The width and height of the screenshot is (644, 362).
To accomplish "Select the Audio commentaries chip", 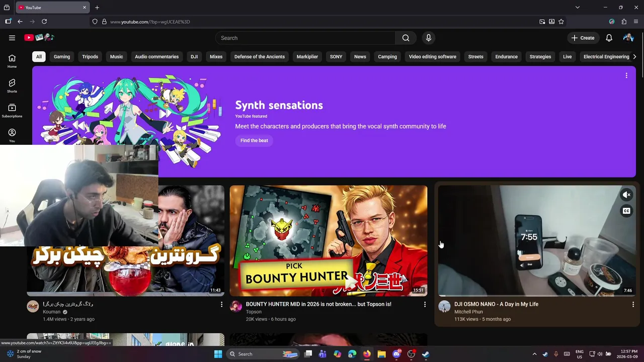I will click(156, 57).
